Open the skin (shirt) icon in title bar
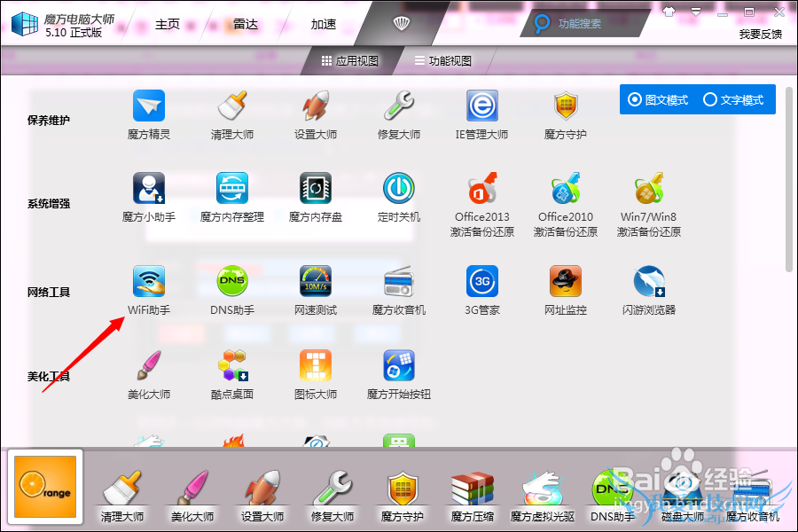Screen dimensions: 798x532 pos(669,12)
